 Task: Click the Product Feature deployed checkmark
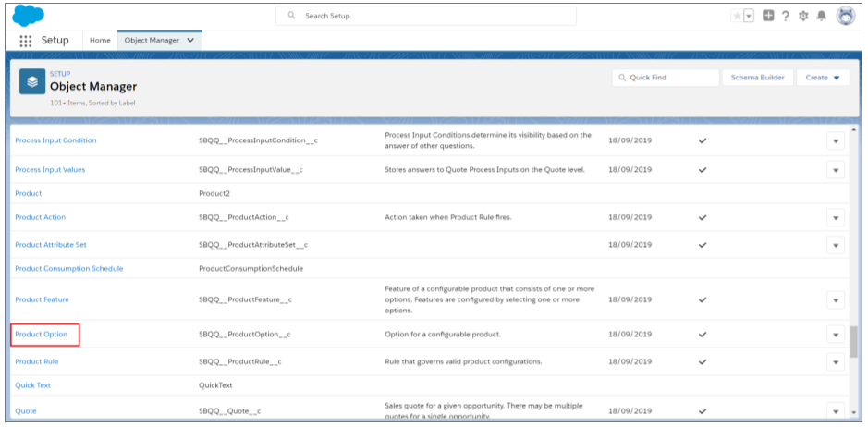(703, 299)
